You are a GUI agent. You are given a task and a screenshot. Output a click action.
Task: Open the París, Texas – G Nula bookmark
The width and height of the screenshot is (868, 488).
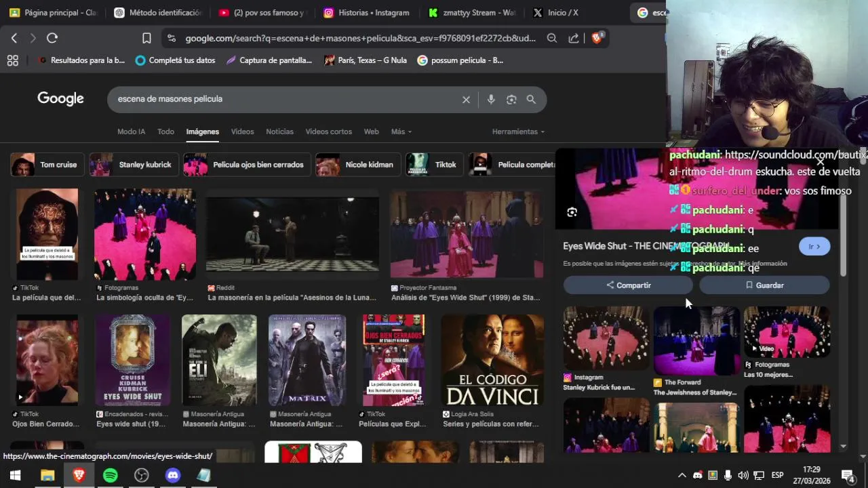(x=366, y=60)
